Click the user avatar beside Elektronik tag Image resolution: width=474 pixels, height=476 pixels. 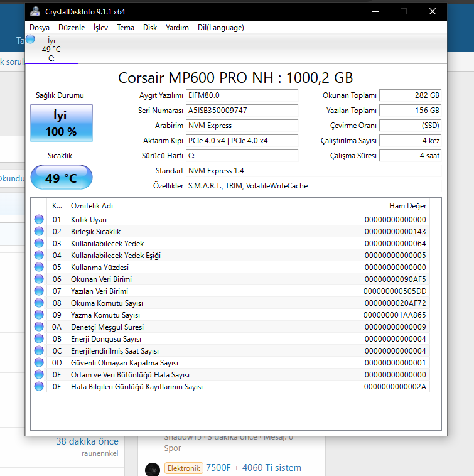click(x=153, y=469)
